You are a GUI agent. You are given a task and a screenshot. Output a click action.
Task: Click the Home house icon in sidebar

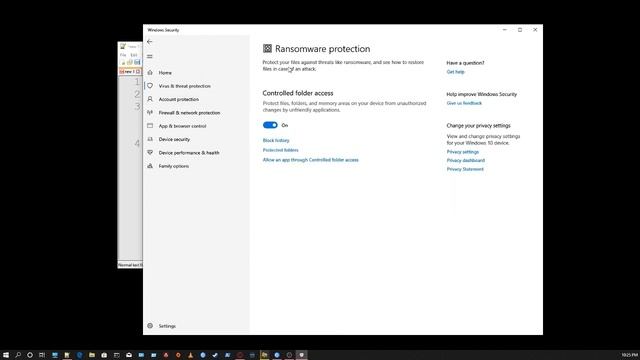click(x=150, y=73)
